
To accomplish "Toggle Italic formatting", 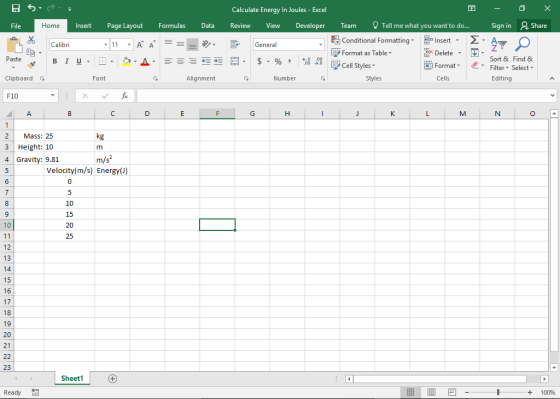I will [x=67, y=61].
